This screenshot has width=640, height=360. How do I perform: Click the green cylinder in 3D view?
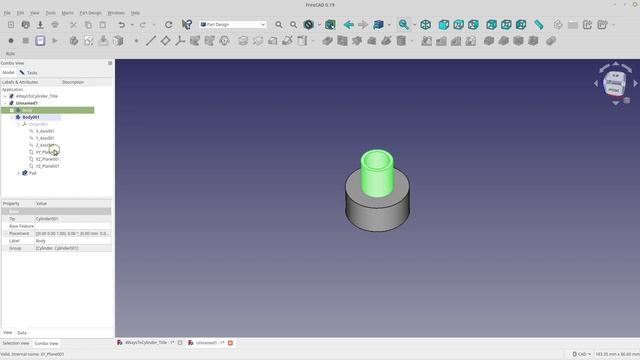377,173
